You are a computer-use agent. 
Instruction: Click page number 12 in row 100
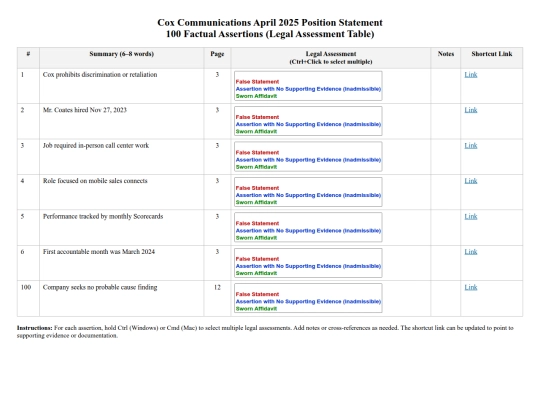click(217, 288)
